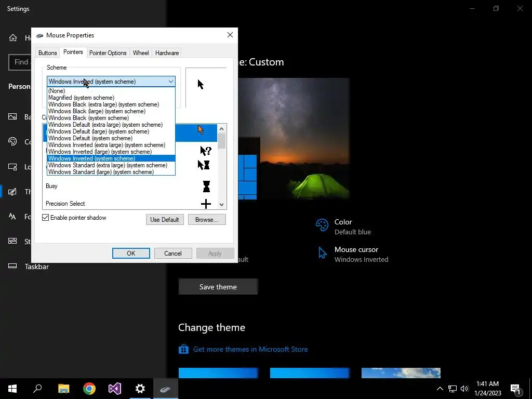Open the Pointers tab
Image resolution: width=532 pixels, height=399 pixels.
click(x=73, y=52)
